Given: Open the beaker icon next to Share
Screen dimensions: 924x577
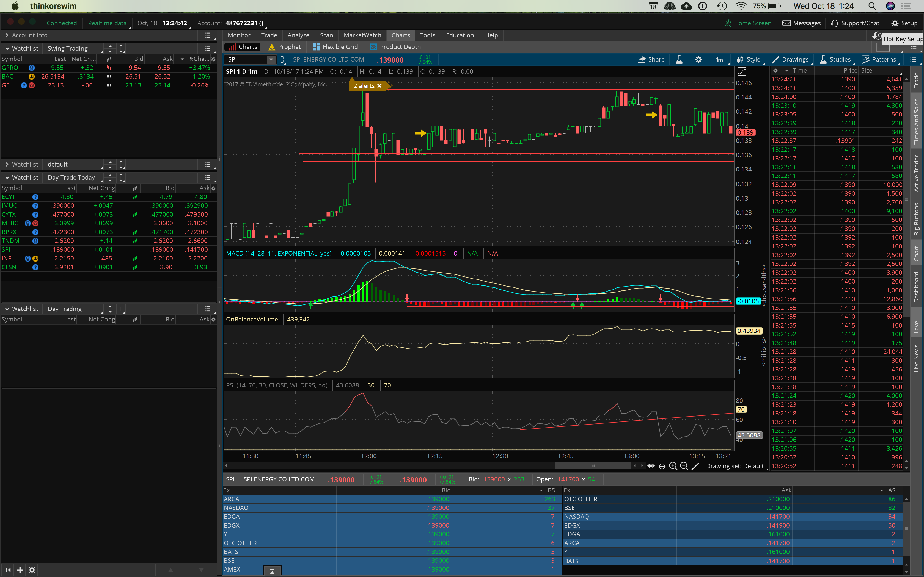Looking at the screenshot, I should pos(679,60).
